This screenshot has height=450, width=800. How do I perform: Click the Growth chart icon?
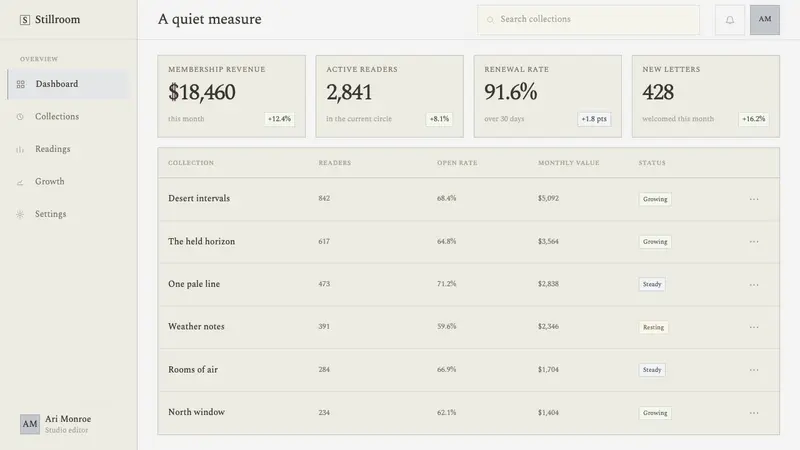(x=20, y=182)
